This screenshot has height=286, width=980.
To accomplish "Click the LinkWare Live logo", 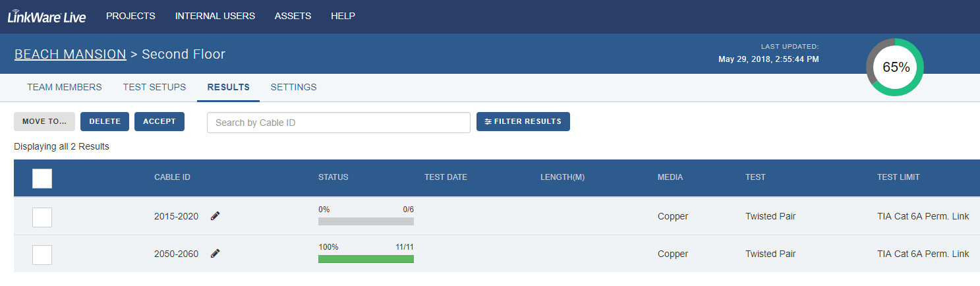I will tap(47, 16).
